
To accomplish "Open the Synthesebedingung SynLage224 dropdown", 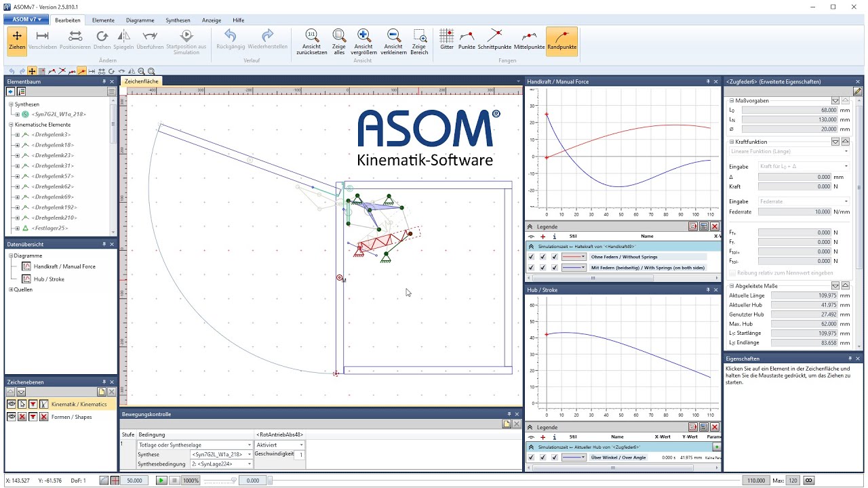I will pos(221,464).
